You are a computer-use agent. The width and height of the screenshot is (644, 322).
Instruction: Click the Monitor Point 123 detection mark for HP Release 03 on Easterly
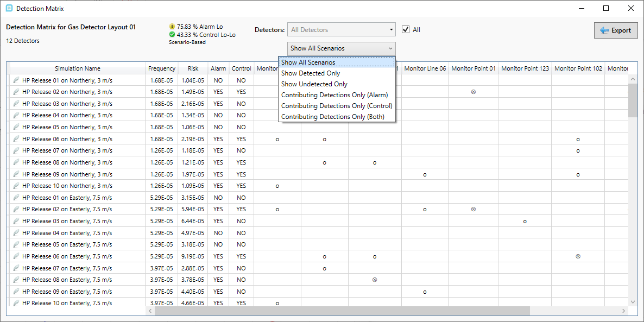tap(525, 222)
